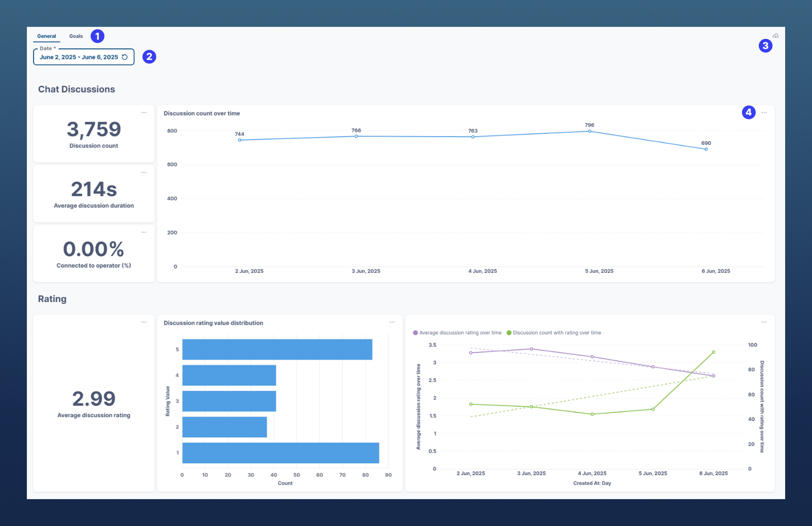Open options menu on Connected to operator card
Screen dimensions: 812x526
pos(144,232)
